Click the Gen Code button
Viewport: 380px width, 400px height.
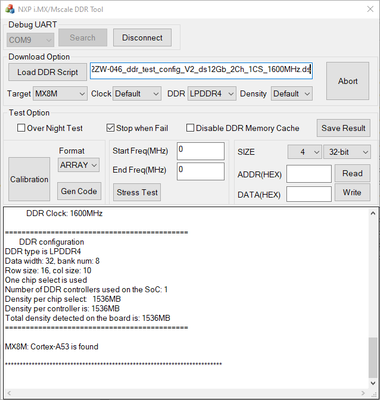(x=79, y=191)
